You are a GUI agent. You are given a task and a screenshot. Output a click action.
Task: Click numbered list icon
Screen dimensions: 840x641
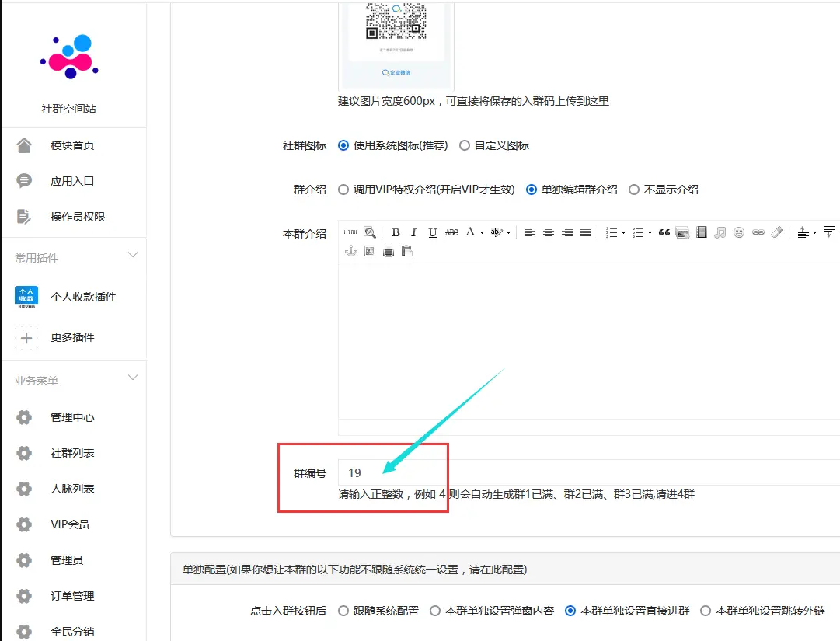point(612,232)
